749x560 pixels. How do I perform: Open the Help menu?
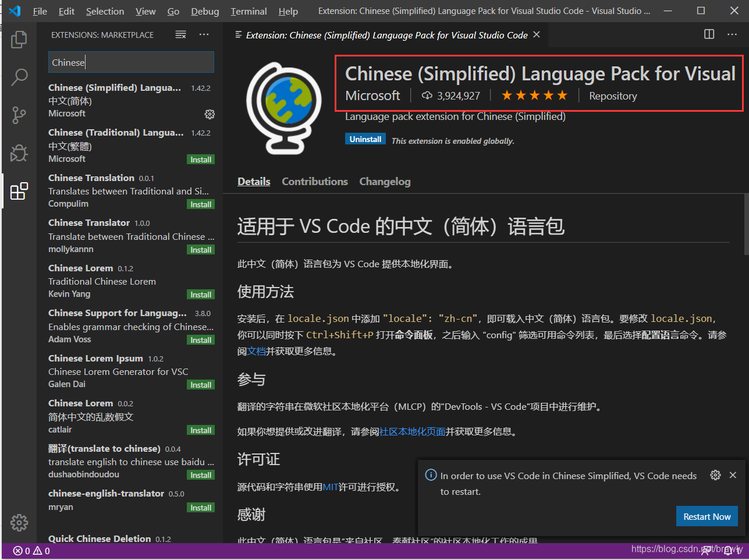[288, 11]
